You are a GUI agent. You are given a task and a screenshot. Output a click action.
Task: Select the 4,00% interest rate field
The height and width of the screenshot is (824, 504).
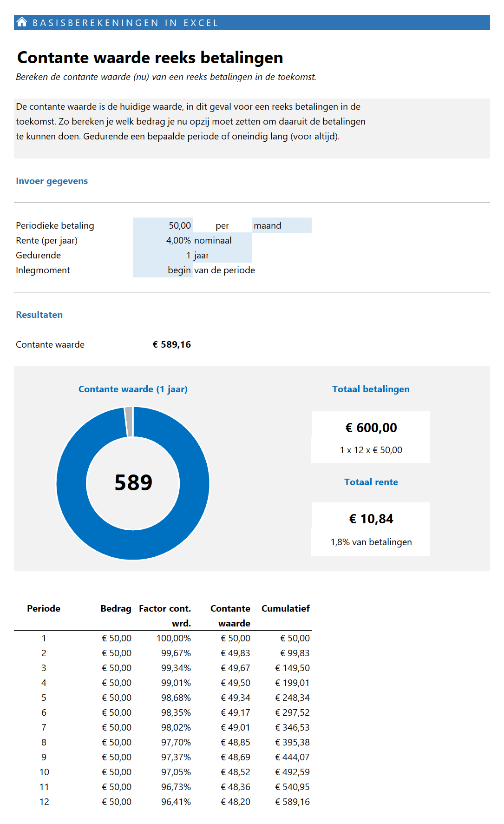point(163,240)
